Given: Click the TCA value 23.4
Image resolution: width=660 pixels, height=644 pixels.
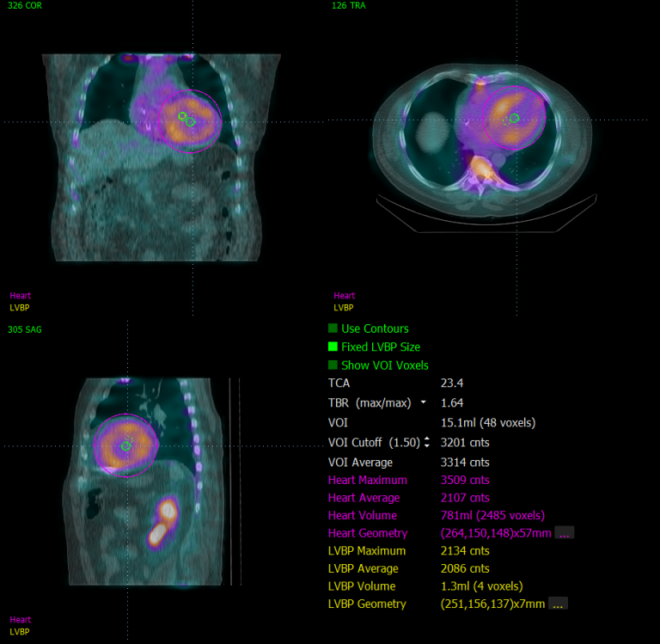Looking at the screenshot, I should (x=452, y=383).
